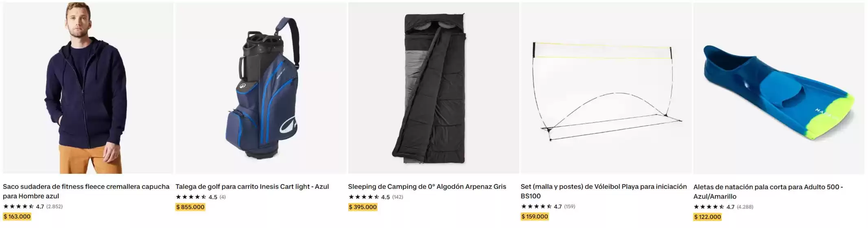Click the swim fins' star rating
Viewport: 868px width, 228px height.
[x=714, y=207]
